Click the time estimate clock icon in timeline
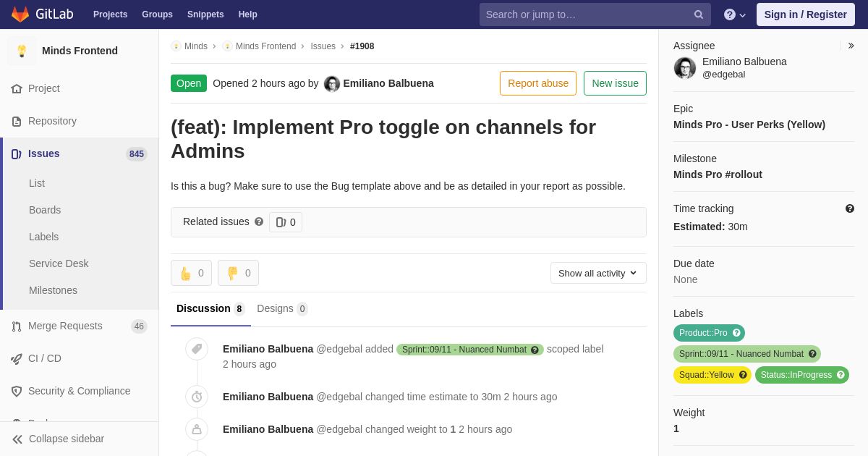 coord(197,397)
